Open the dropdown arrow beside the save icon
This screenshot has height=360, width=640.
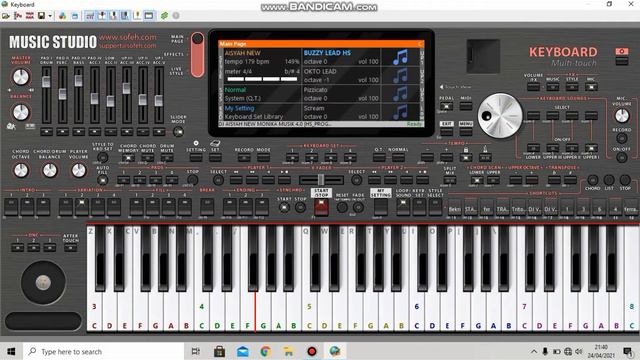point(50,16)
